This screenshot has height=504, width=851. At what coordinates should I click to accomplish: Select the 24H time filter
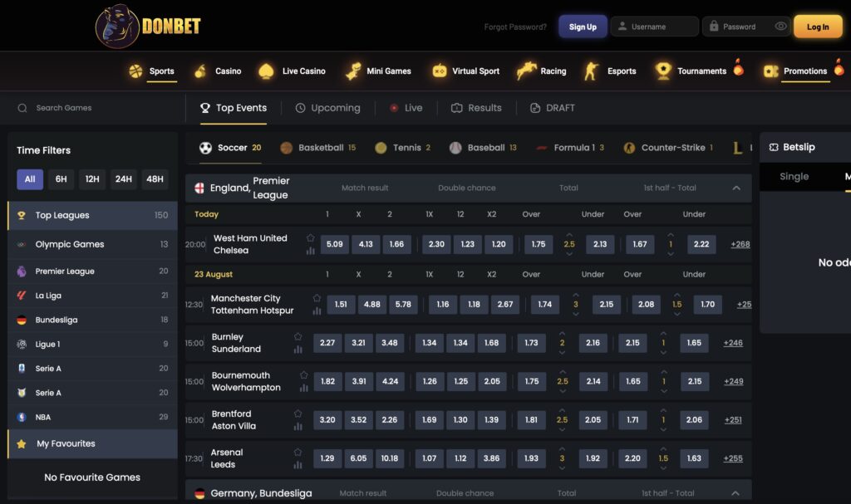click(124, 179)
